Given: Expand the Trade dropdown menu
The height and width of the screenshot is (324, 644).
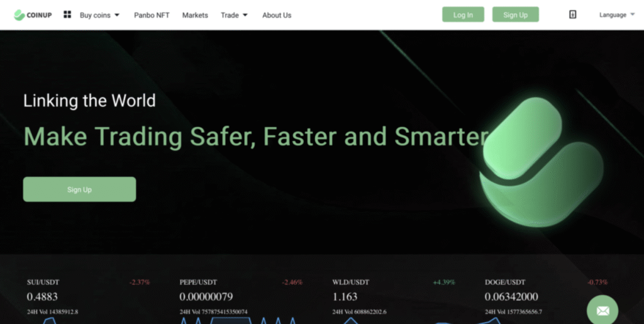Looking at the screenshot, I should point(234,15).
